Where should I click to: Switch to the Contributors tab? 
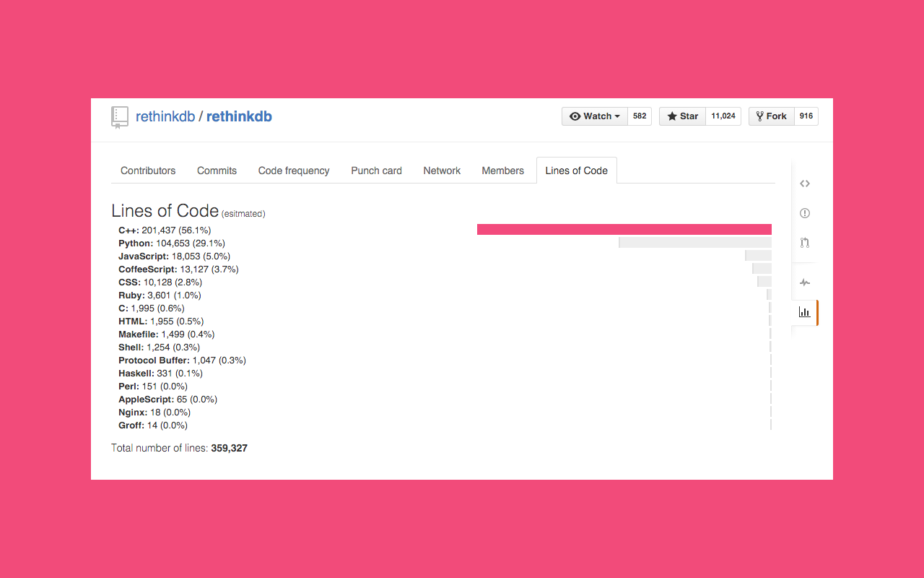tap(148, 171)
